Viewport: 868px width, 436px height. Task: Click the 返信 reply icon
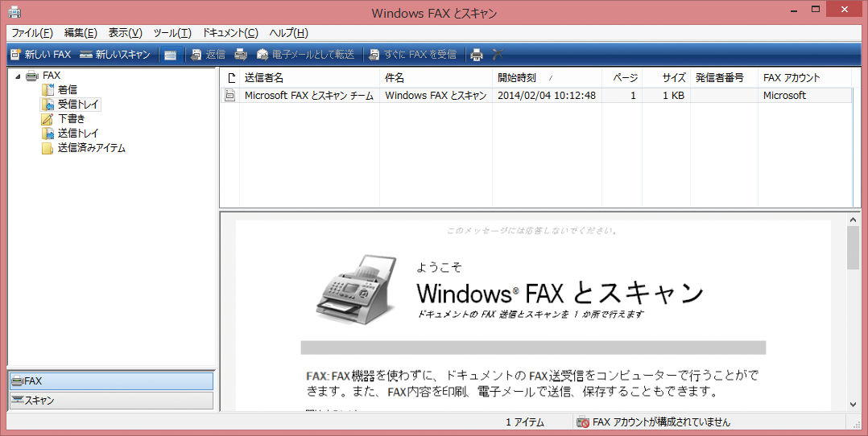pos(208,55)
